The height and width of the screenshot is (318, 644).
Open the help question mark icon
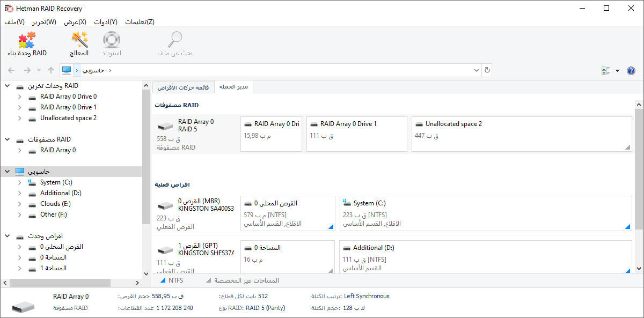click(x=631, y=70)
